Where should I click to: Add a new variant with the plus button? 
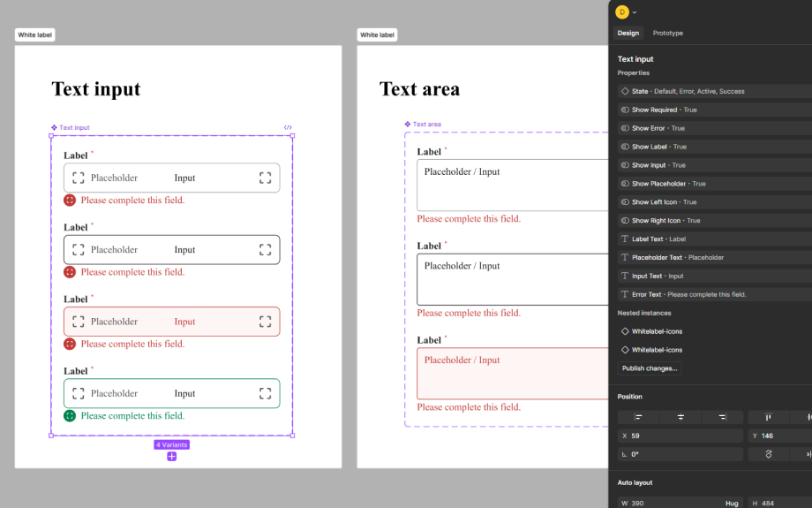(x=172, y=457)
